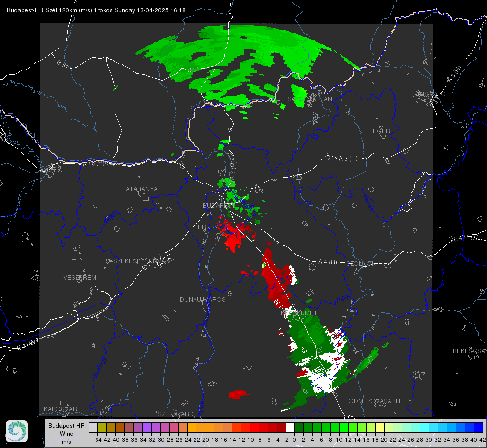Click the '20' value on the legend scale

pos(384,440)
